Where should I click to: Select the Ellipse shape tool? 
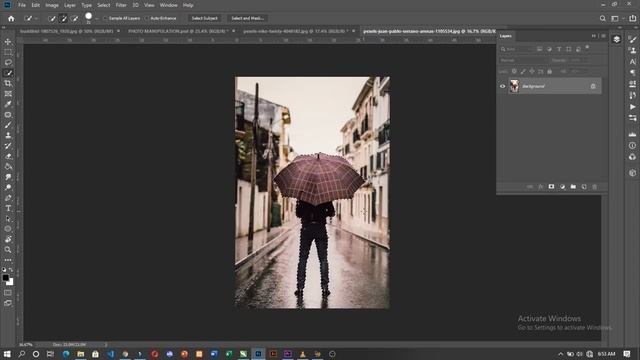point(8,229)
